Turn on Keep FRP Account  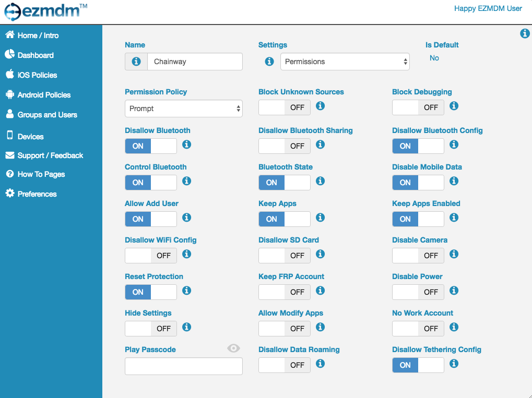285,292
